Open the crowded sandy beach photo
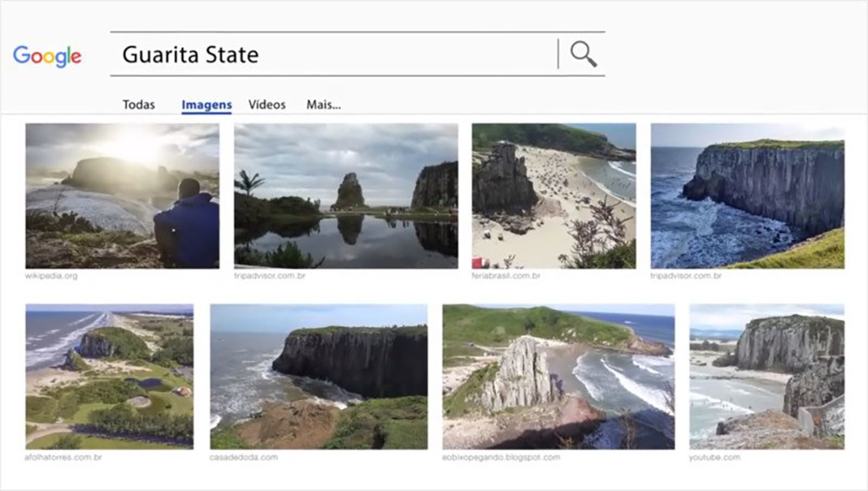This screenshot has width=868, height=491. coord(554,196)
